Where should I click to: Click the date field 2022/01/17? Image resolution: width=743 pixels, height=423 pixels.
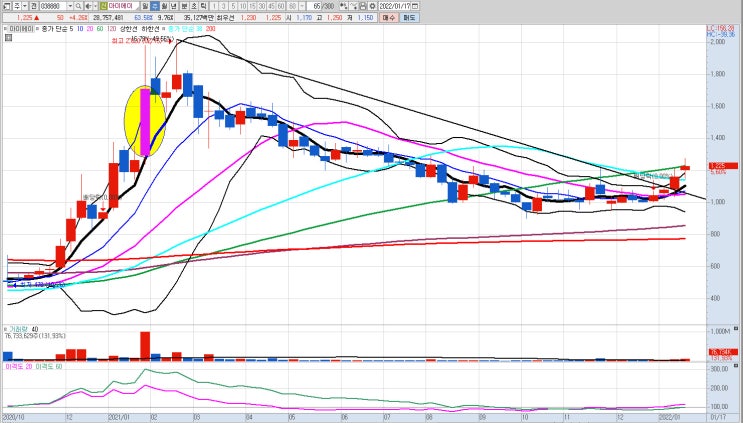point(394,6)
